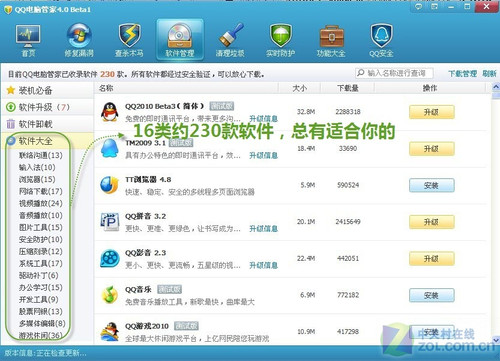Open 升级信息 link for QQ拼音 3.2
The height and width of the screenshot is (361, 500).
(x=263, y=229)
